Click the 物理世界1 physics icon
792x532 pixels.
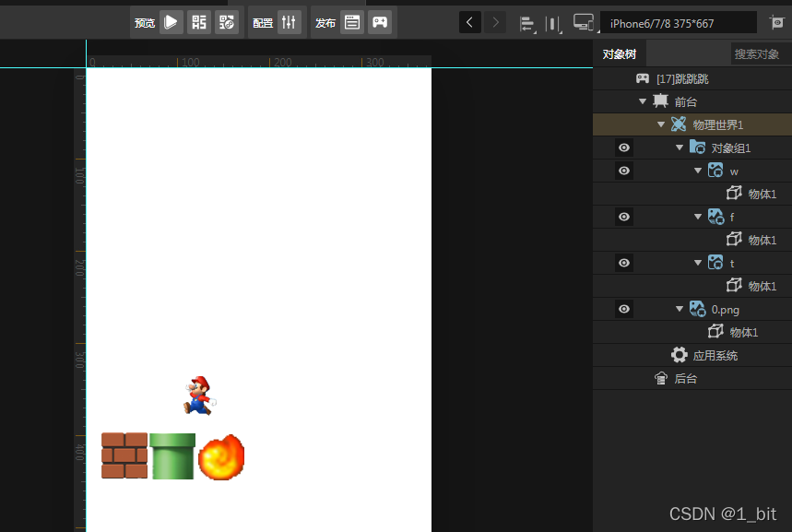pyautogui.click(x=679, y=124)
